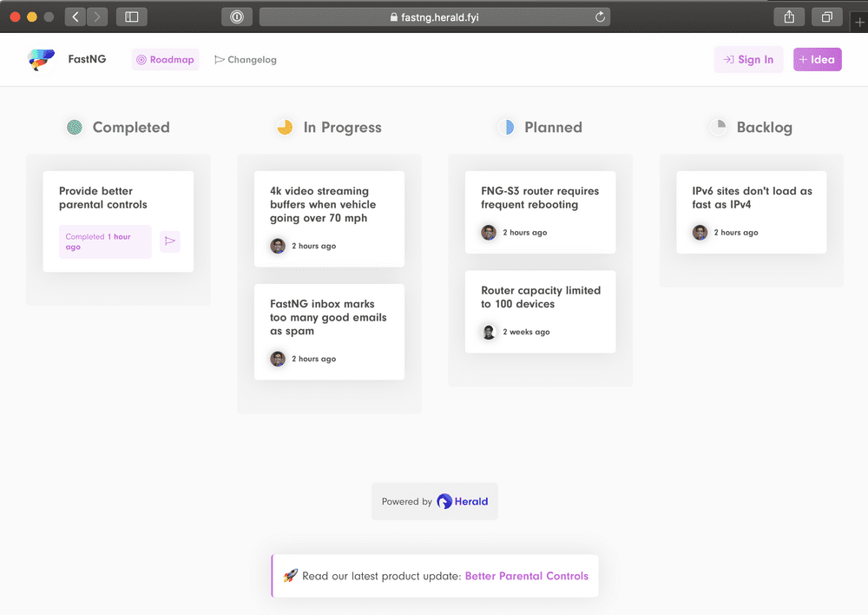Open the IPv6 sites backlog card
868x615 pixels.
pyautogui.click(x=752, y=198)
